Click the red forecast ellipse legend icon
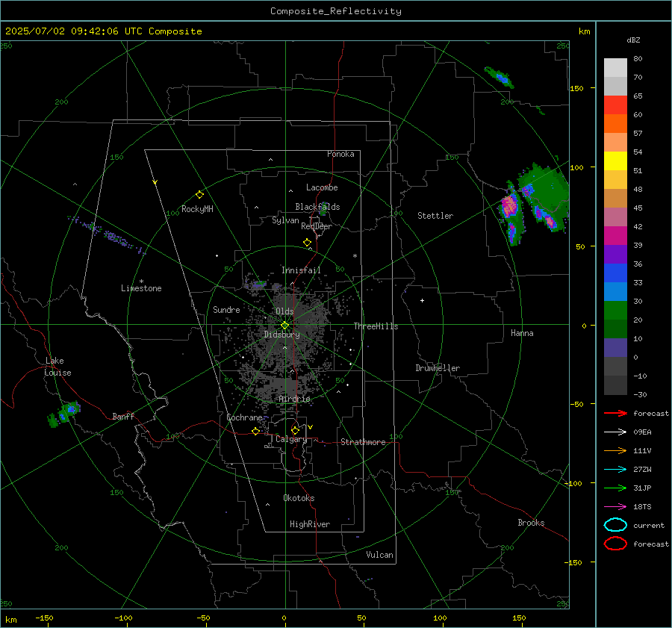The image size is (672, 628). [615, 544]
